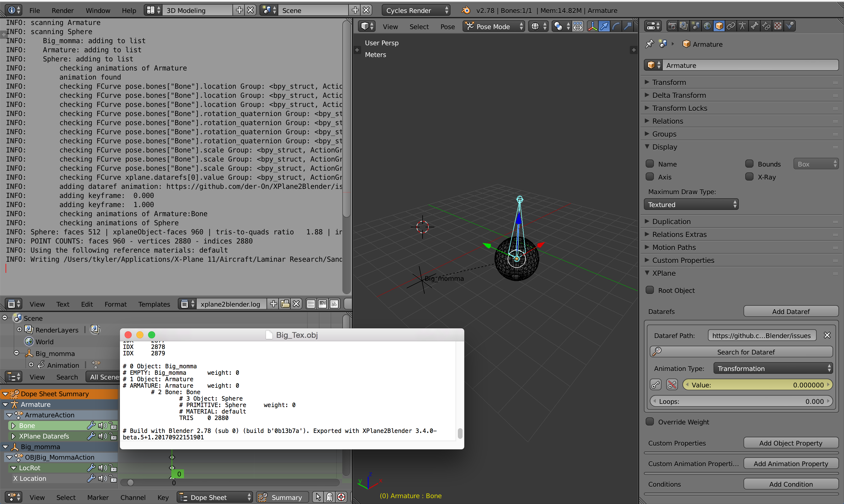Open the Render properties tab (camera icon)
Screen dimensions: 844x504
tap(672, 26)
